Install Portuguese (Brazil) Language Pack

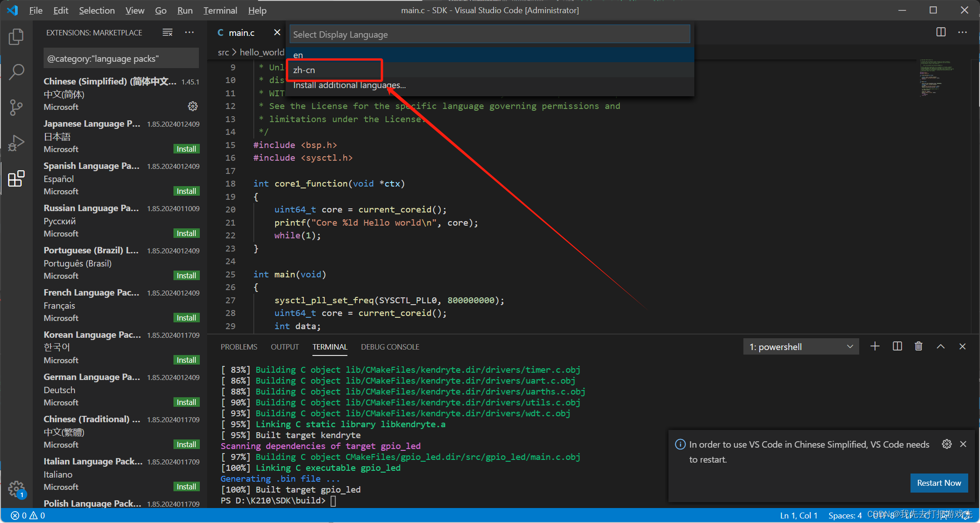[x=187, y=276]
